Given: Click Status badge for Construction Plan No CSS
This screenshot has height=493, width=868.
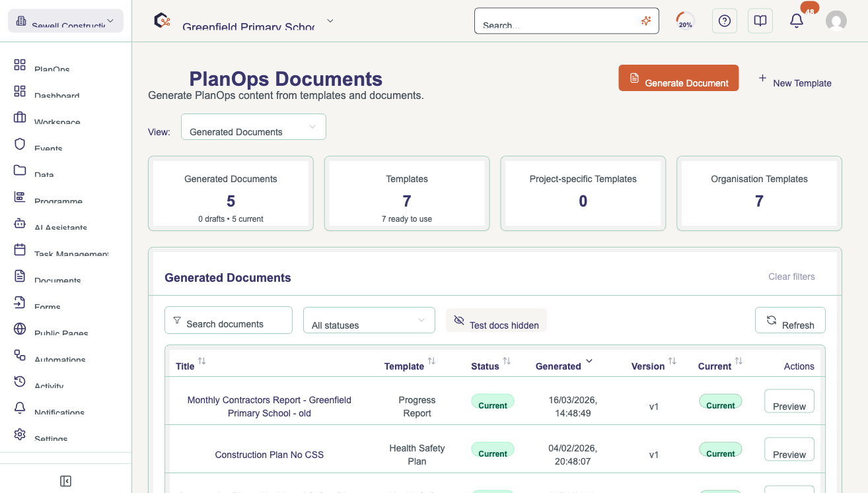Looking at the screenshot, I should point(493,449).
